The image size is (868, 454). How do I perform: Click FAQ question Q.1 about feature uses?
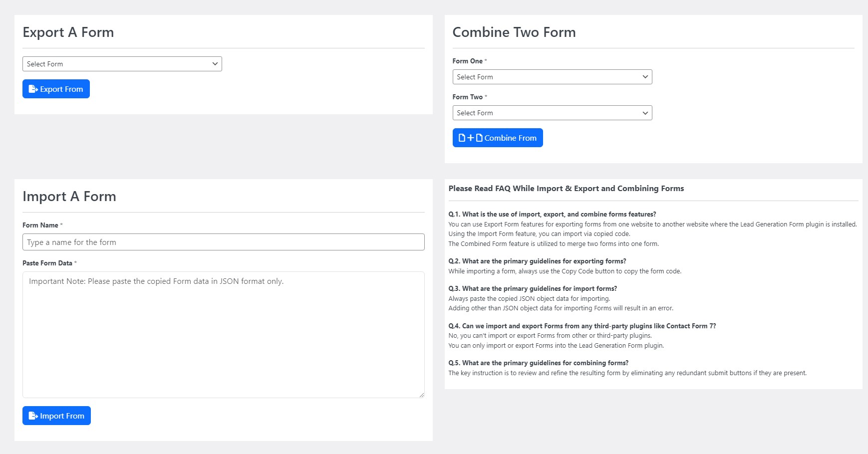coord(552,215)
